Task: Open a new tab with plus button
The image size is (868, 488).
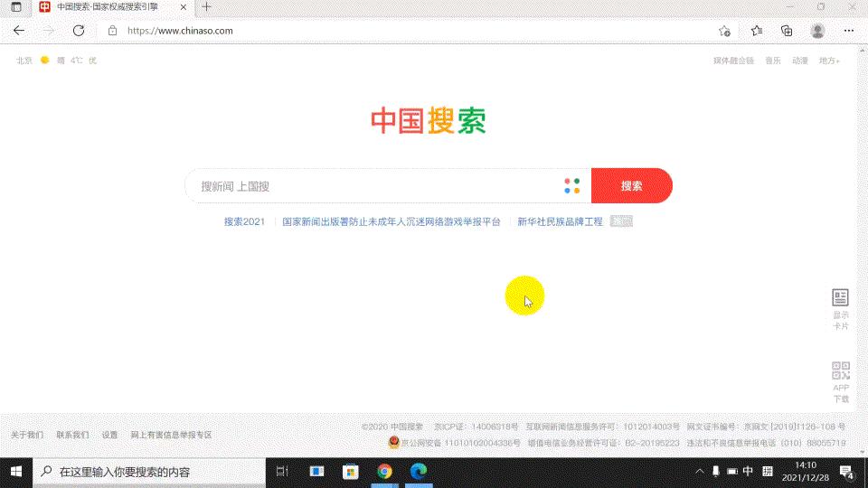Action: point(206,6)
